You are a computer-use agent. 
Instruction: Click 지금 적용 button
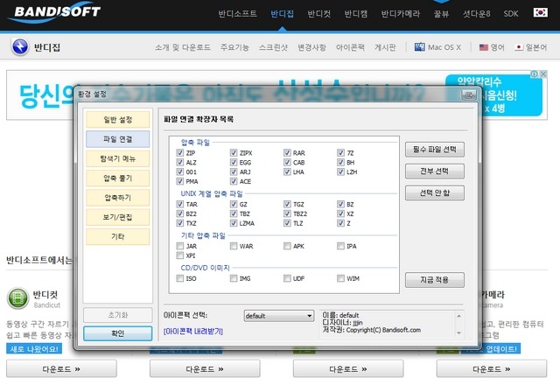click(x=435, y=280)
